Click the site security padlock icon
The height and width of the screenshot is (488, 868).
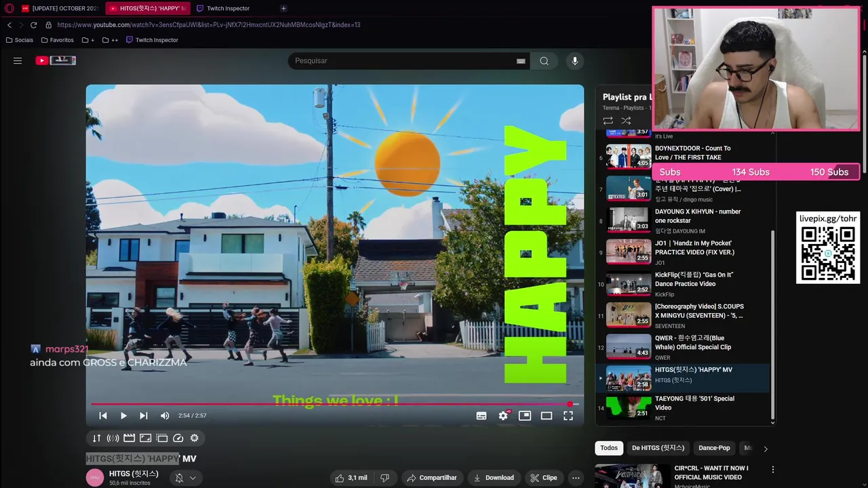click(x=47, y=25)
